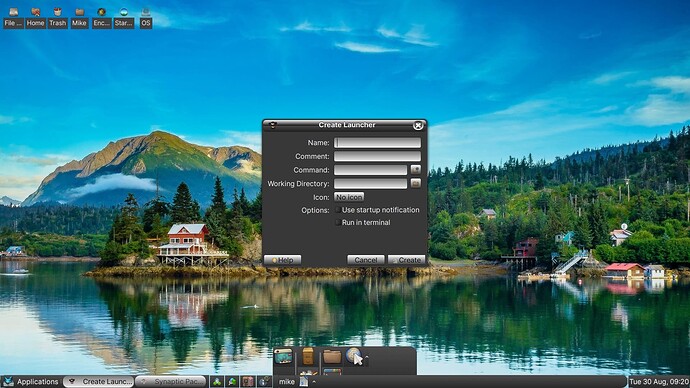The image size is (690, 388).
Task: Open the OS drive desktop icon
Action: pyautogui.click(x=146, y=18)
